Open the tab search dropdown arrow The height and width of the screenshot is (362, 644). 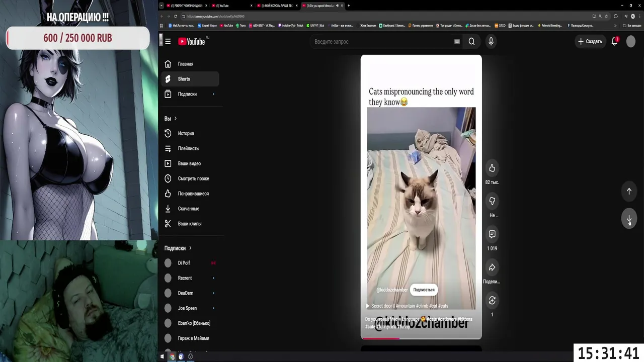pos(162,6)
